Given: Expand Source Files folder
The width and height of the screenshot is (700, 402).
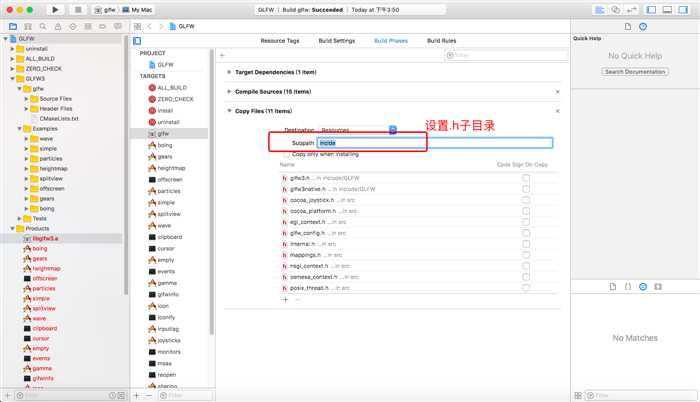Looking at the screenshot, I should click(26, 99).
